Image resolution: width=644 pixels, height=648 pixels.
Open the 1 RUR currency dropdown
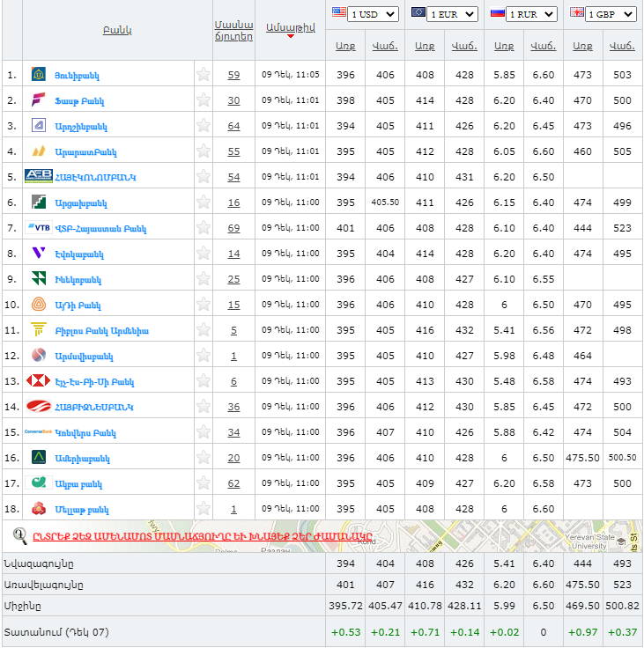point(531,14)
